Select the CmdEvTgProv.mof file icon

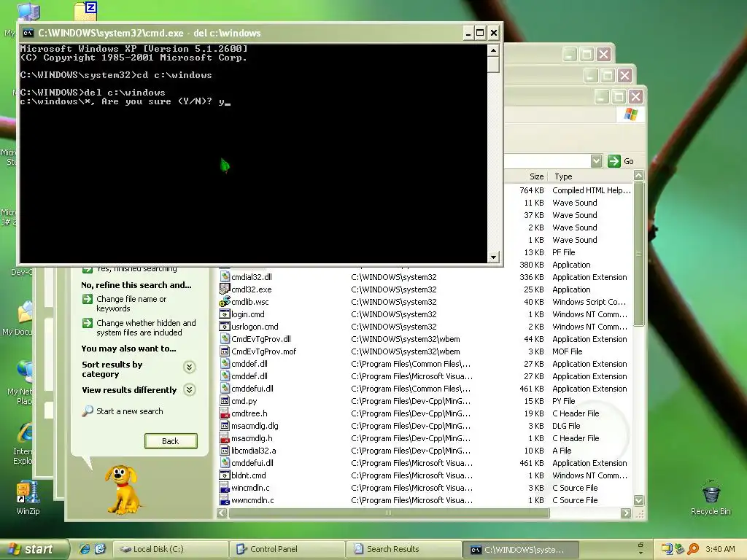[x=225, y=351]
